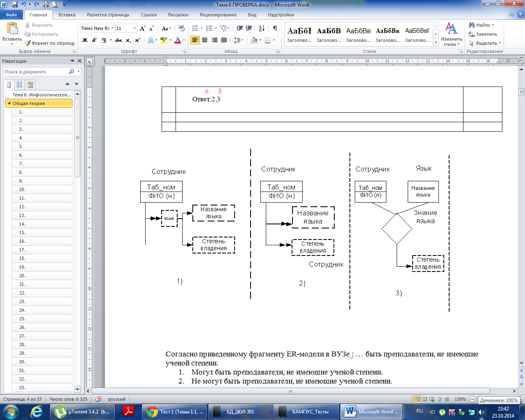This screenshot has width=525, height=420.
Task: Open the line spacing dropdown
Action: click(x=239, y=40)
